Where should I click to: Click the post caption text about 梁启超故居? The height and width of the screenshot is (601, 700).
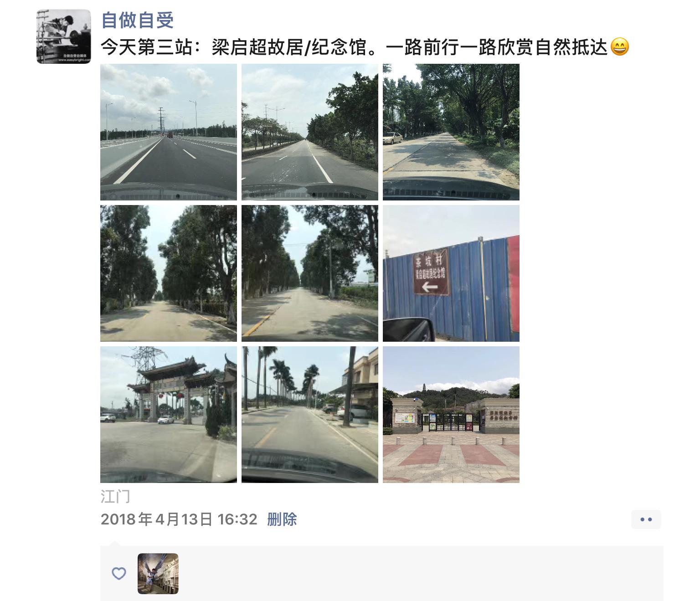click(355, 46)
